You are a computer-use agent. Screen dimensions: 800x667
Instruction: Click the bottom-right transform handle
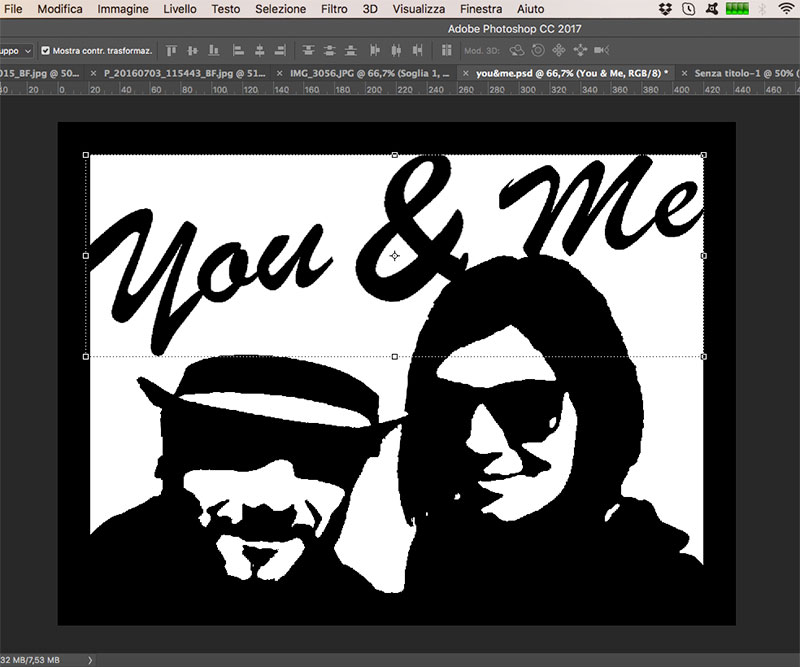(704, 356)
